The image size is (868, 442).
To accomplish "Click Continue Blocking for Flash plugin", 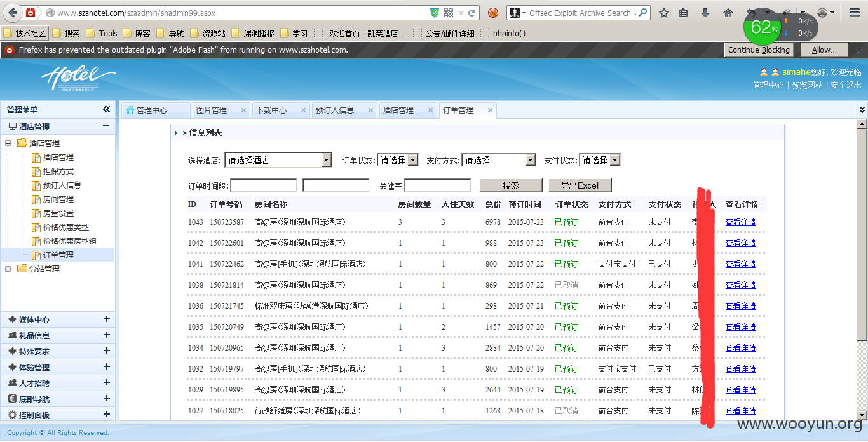I will tap(759, 50).
